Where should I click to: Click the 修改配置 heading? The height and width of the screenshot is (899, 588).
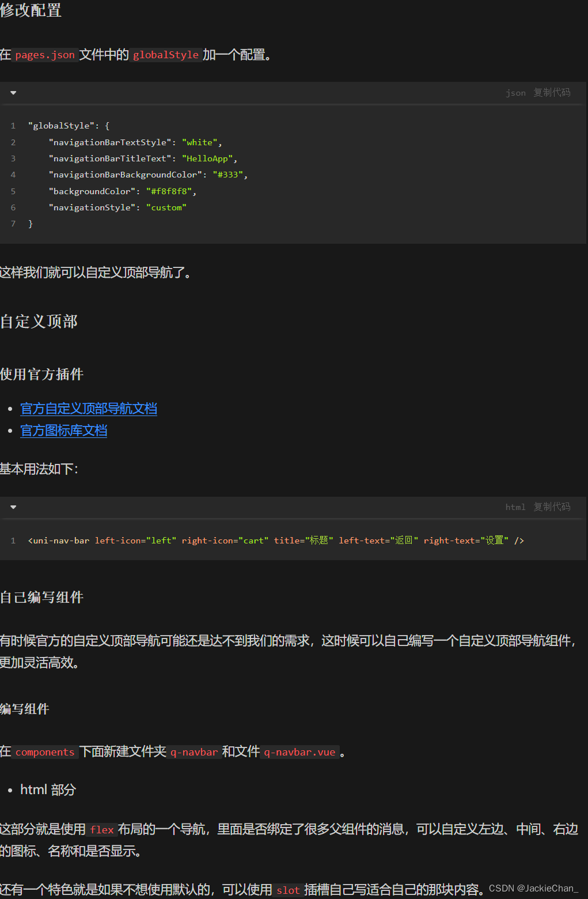[32, 10]
